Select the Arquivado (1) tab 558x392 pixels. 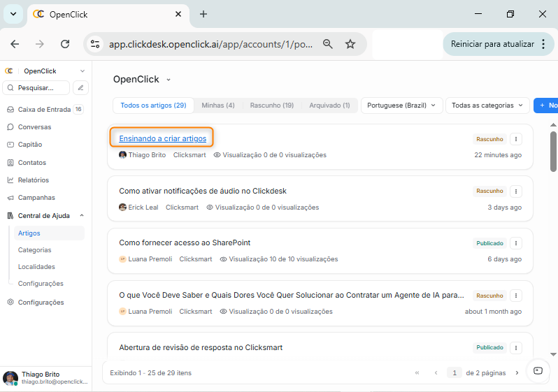[329, 106]
